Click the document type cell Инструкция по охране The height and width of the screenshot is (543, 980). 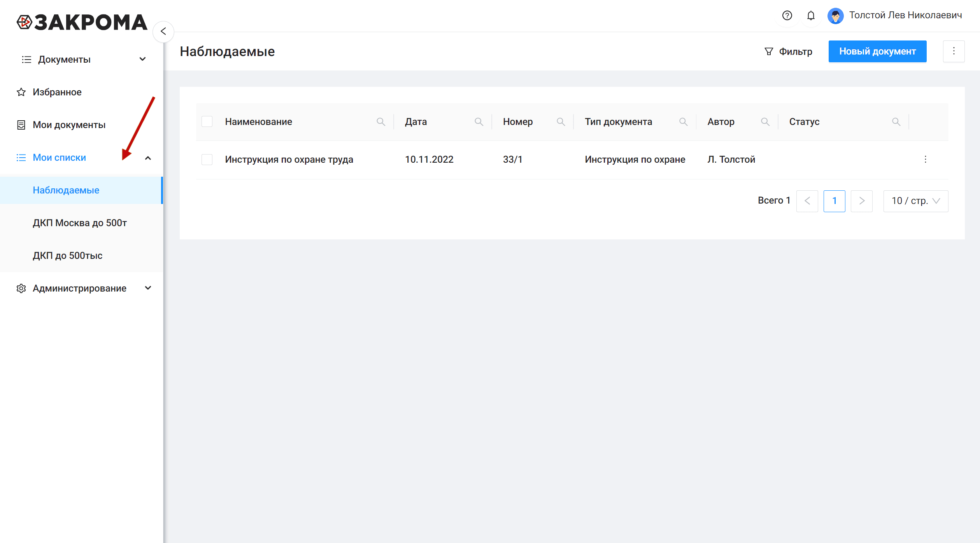tap(635, 160)
